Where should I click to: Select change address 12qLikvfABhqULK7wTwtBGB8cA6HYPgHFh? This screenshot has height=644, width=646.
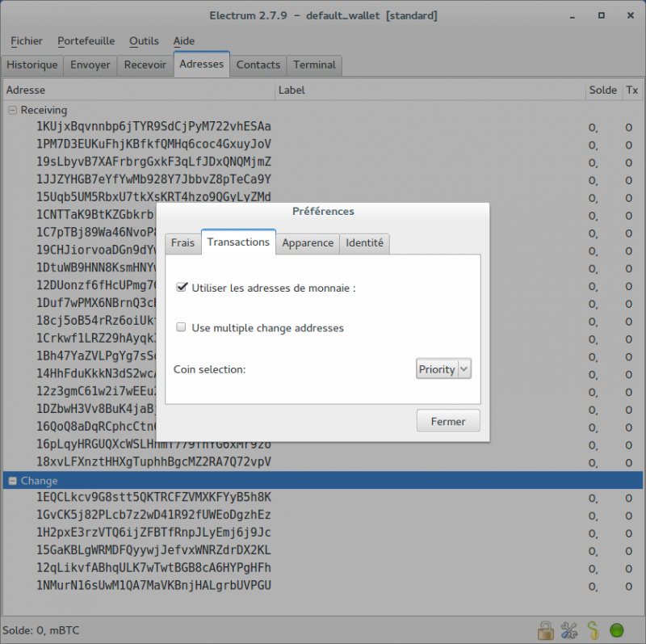tap(153, 568)
